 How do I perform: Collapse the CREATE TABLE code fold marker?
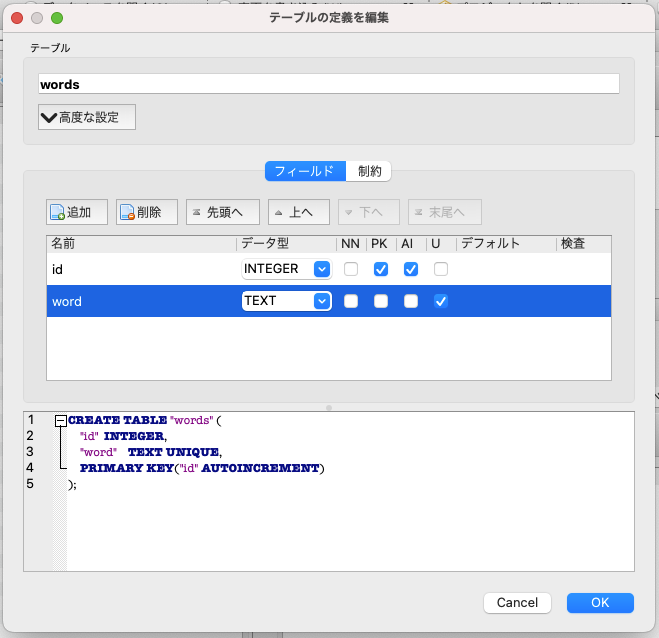tap(61, 420)
